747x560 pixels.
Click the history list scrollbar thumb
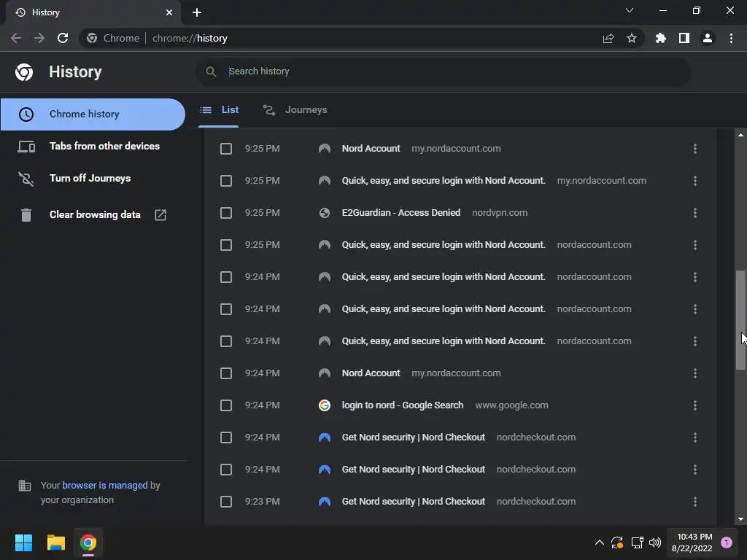tap(740, 320)
